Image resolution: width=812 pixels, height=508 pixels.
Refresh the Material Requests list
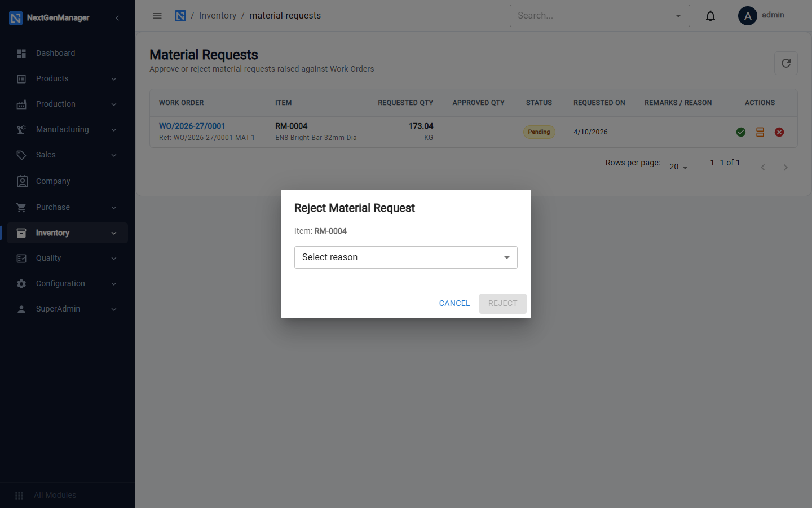coord(786,63)
